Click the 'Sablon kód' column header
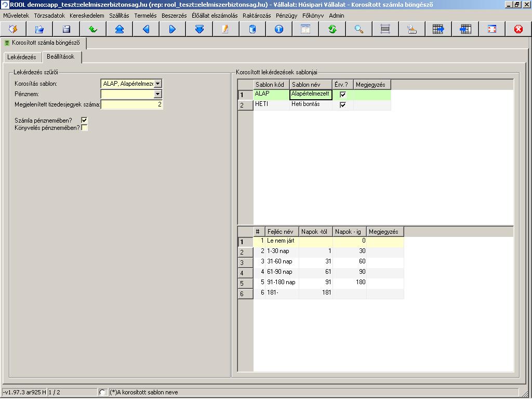 [x=271, y=85]
